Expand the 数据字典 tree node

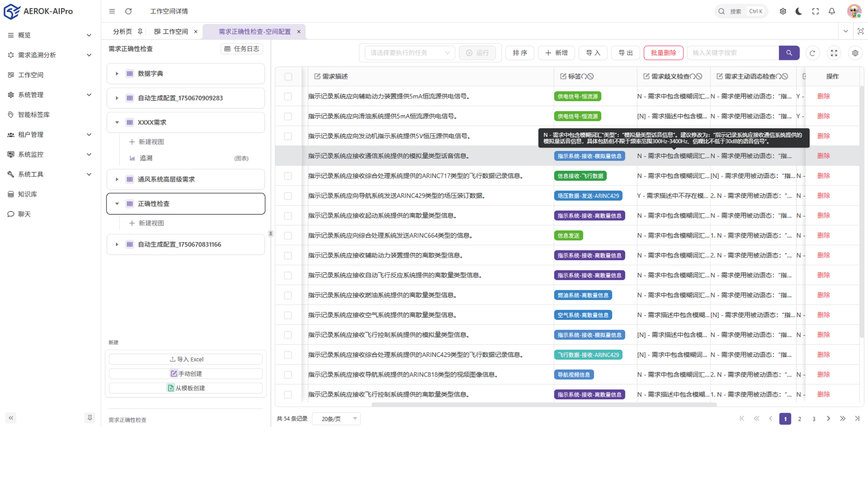pos(117,74)
